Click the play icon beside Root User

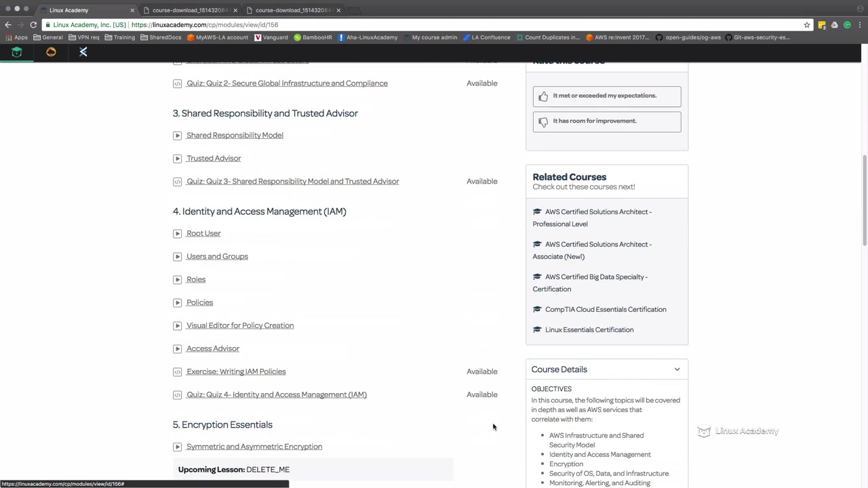pyautogui.click(x=177, y=233)
